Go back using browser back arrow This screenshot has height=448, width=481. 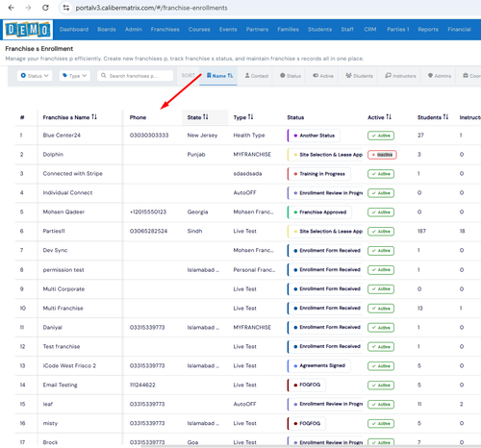tap(12, 8)
